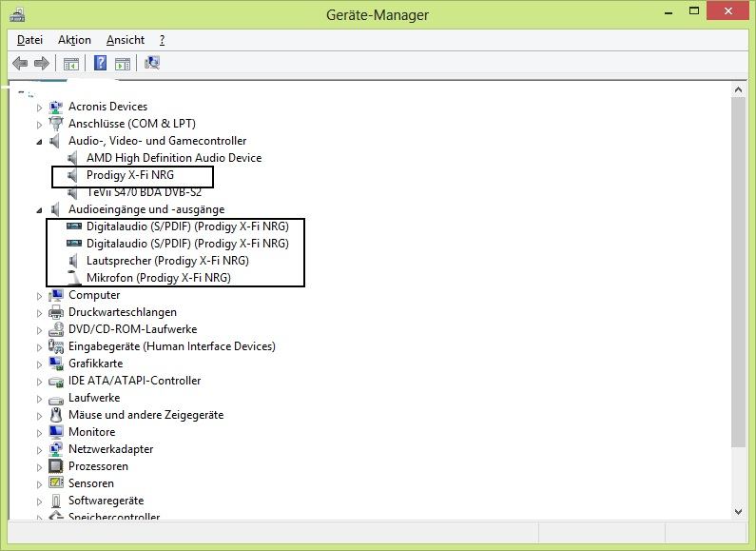Click the Druckwarteschlangen printer icon

(56, 312)
